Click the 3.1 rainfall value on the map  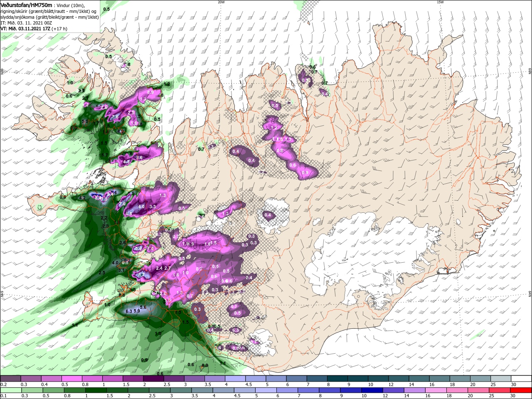tap(121, 270)
